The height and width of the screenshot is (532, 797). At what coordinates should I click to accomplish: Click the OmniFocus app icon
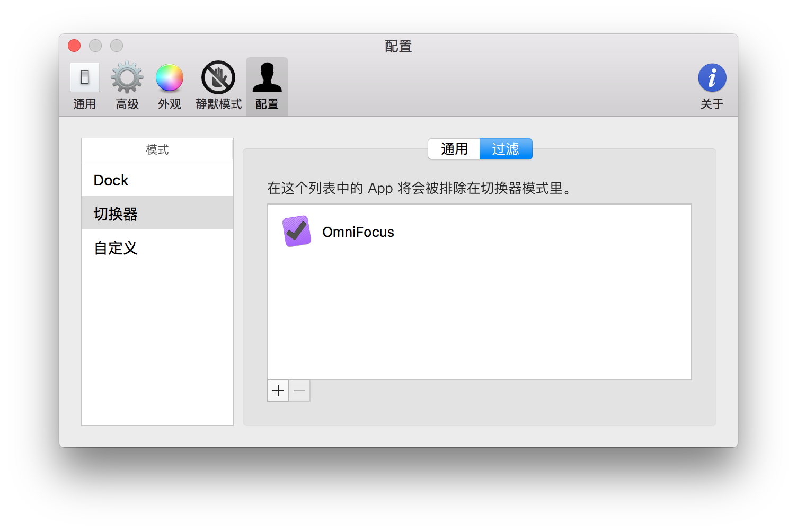[297, 232]
